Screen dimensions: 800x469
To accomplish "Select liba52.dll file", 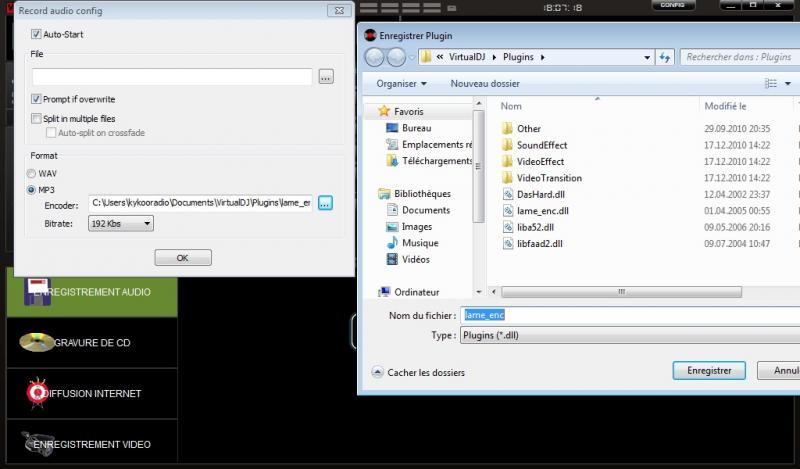I will point(535,227).
